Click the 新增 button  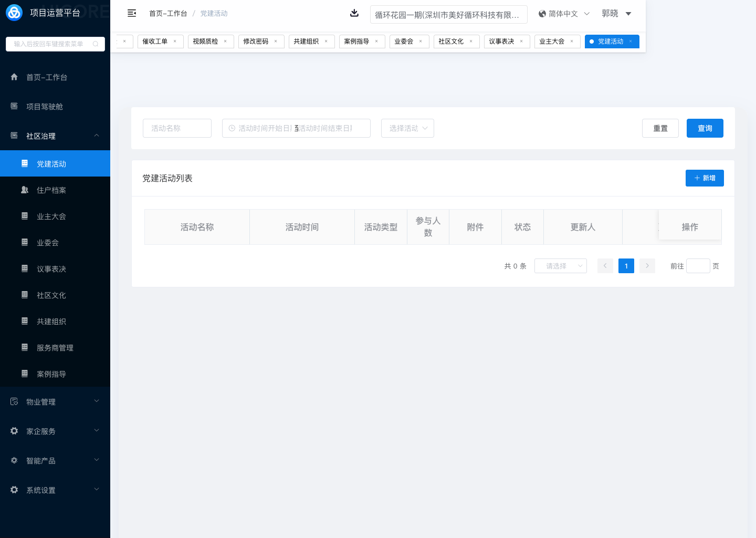click(705, 178)
